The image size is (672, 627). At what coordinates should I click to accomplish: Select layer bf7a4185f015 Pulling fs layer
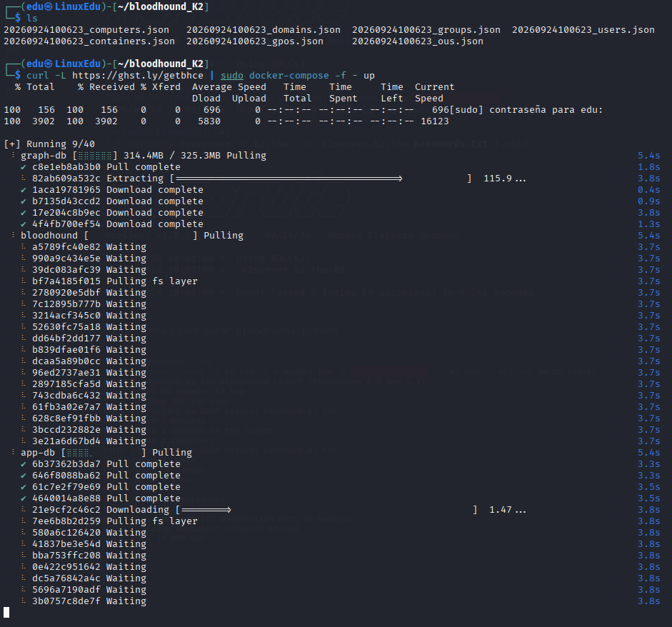coord(115,281)
